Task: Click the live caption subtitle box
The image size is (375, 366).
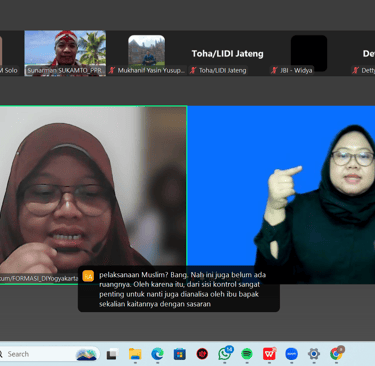Action: click(x=179, y=289)
